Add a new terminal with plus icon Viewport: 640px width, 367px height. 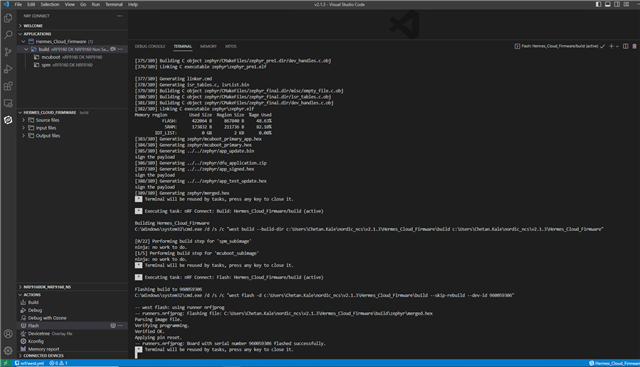611,47
